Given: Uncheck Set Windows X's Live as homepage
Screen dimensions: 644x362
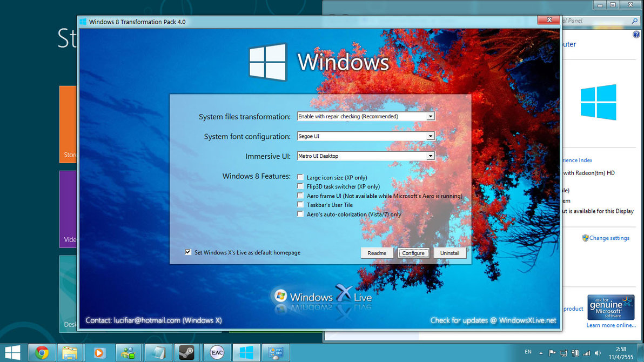Looking at the screenshot, I should 188,252.
